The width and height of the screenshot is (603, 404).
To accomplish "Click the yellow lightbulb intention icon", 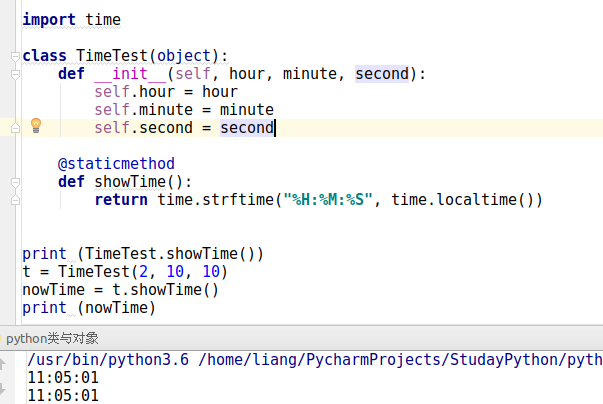I will 36,126.
